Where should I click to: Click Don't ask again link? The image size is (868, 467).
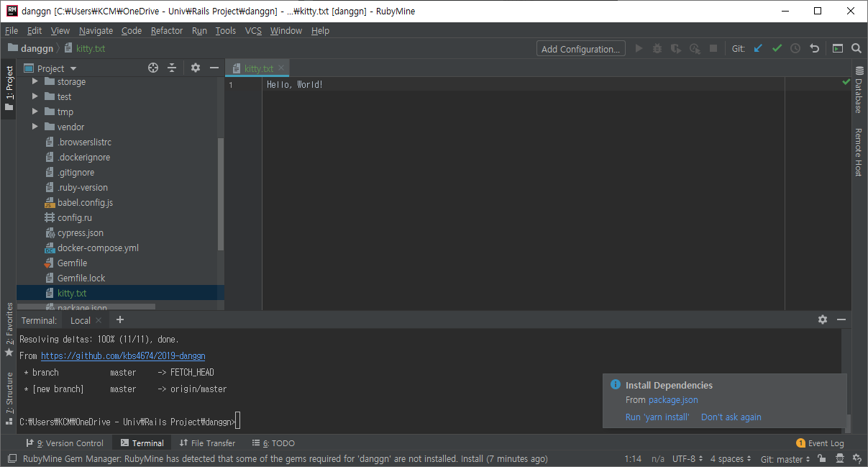pos(731,417)
